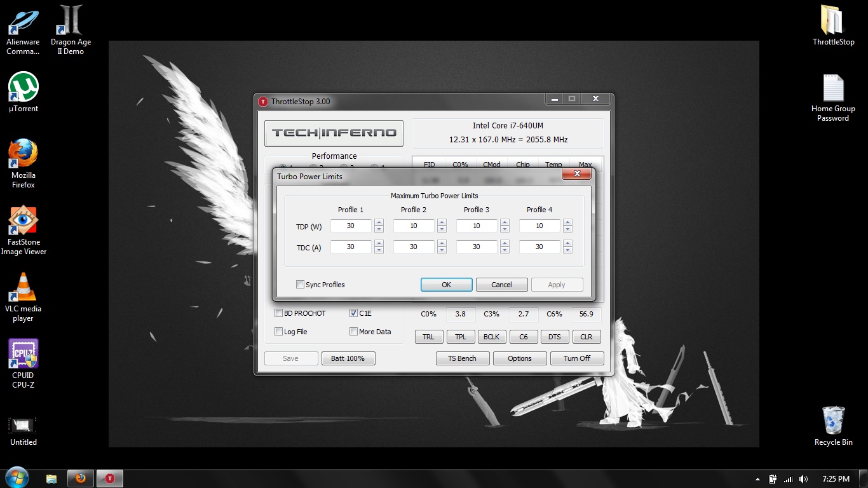Click the C6 button
Screen dimensions: 868x488
[x=524, y=337]
